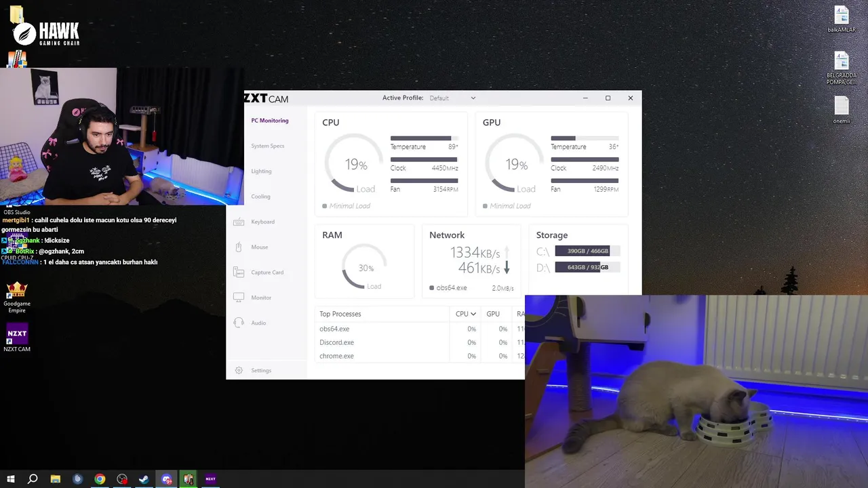Click GPU Temperature 36° reading

tap(614, 147)
